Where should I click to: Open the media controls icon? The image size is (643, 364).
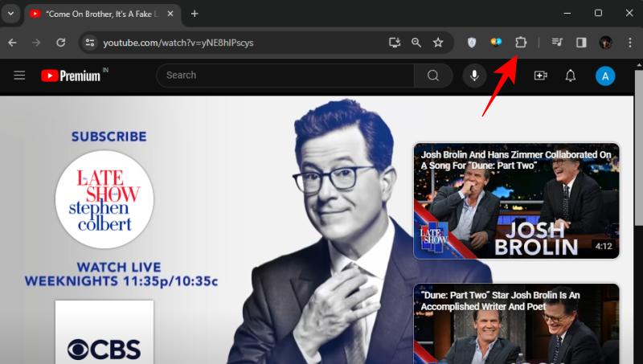pyautogui.click(x=557, y=43)
